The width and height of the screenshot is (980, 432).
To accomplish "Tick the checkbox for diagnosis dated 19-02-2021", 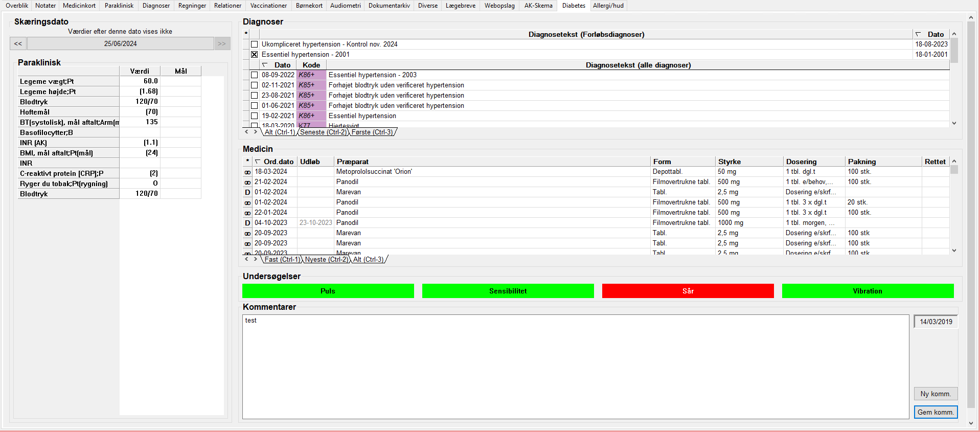I will pyautogui.click(x=254, y=116).
